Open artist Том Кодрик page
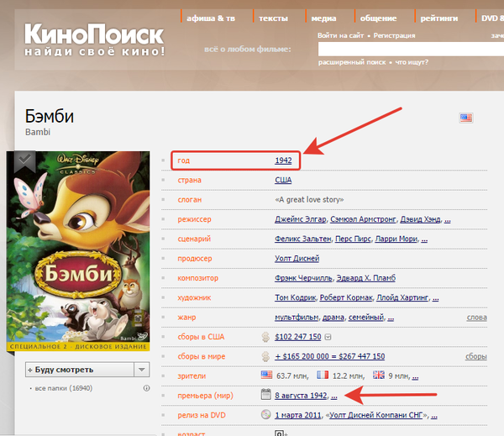 pyautogui.click(x=296, y=297)
